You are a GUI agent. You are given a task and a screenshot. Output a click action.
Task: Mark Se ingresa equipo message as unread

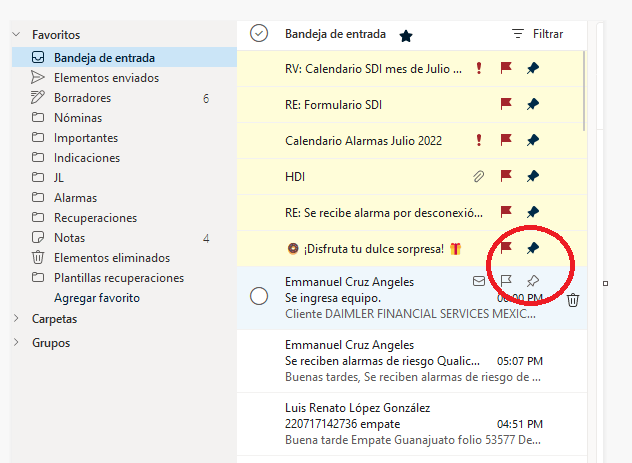479,281
